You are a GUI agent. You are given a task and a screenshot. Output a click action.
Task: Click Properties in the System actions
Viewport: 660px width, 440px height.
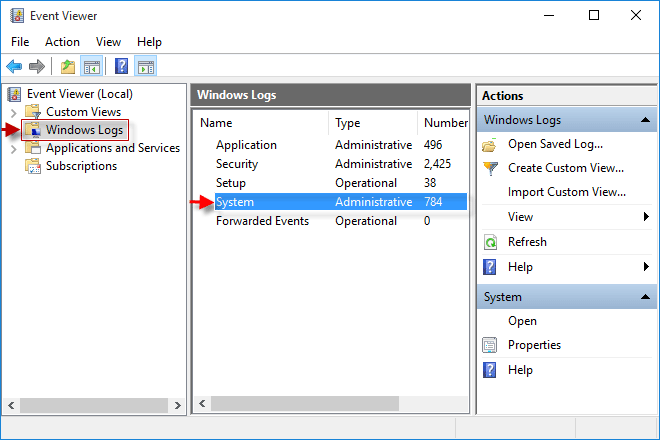(x=534, y=345)
